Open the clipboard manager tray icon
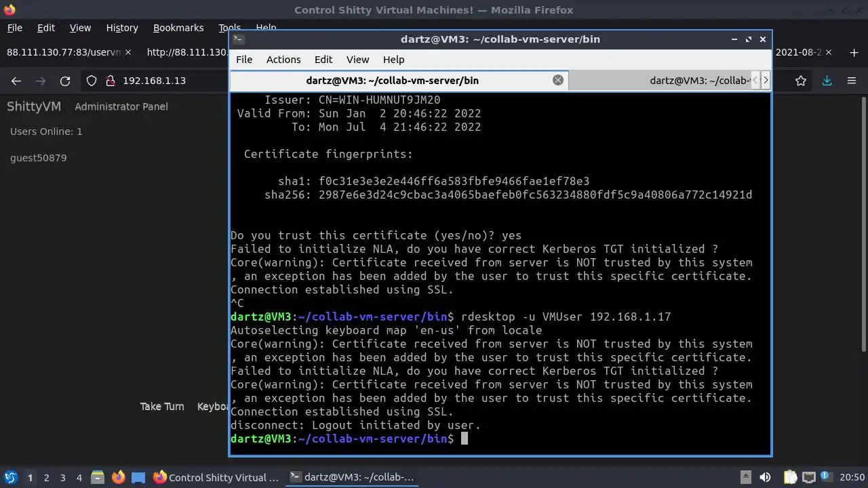868x488 pixels. pos(791,477)
